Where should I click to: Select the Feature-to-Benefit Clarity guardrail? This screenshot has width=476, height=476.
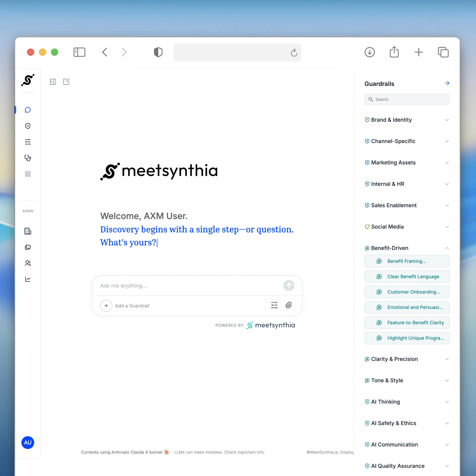click(407, 323)
